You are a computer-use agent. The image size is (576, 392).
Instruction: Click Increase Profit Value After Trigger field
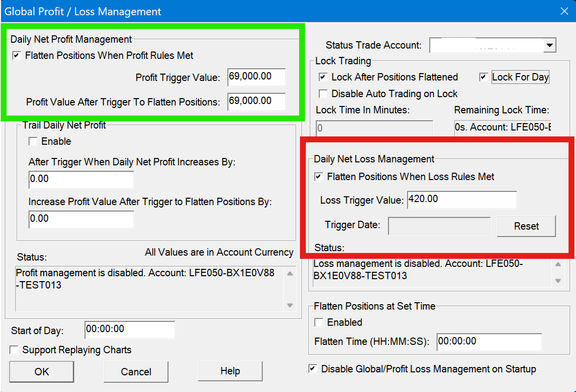click(x=81, y=219)
